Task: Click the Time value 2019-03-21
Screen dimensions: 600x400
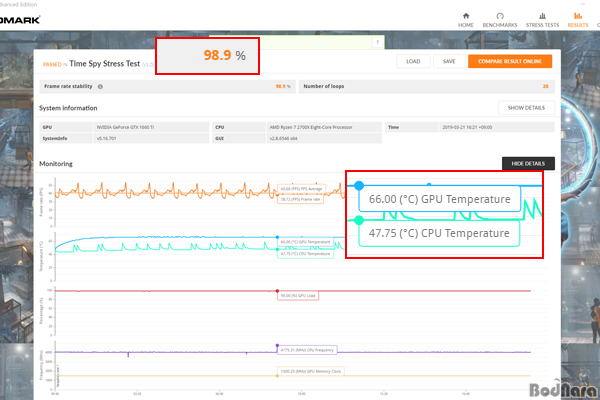Action: click(467, 127)
